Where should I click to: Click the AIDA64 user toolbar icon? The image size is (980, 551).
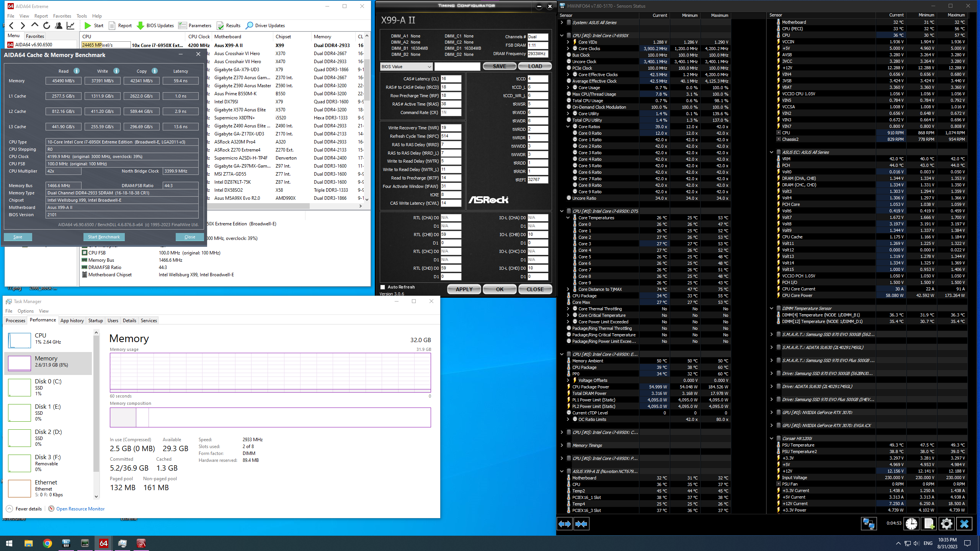click(59, 26)
